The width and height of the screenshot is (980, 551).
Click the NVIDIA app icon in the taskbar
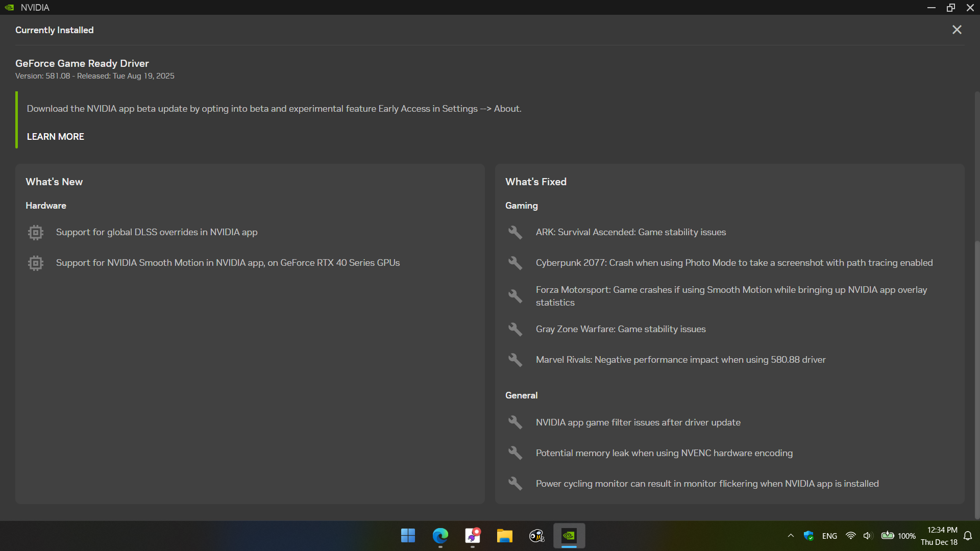(x=569, y=536)
